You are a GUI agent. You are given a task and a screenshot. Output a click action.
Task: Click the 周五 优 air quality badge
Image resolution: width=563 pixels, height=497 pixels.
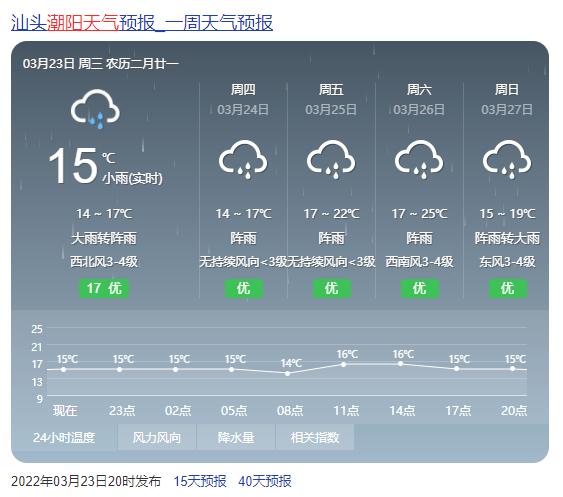click(x=331, y=288)
